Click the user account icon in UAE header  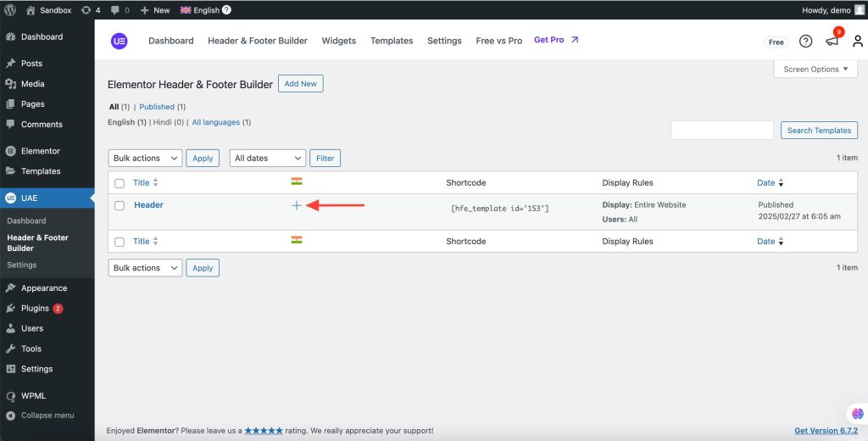click(x=858, y=41)
